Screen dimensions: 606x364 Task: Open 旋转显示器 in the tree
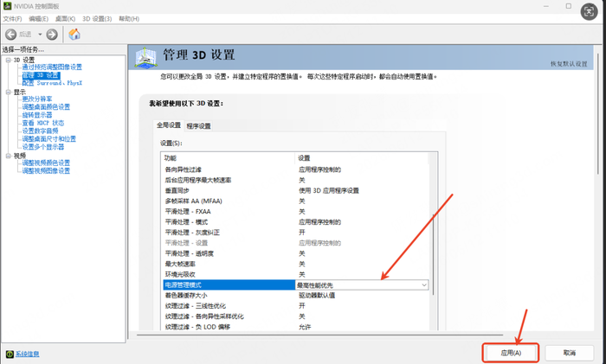[x=36, y=115]
